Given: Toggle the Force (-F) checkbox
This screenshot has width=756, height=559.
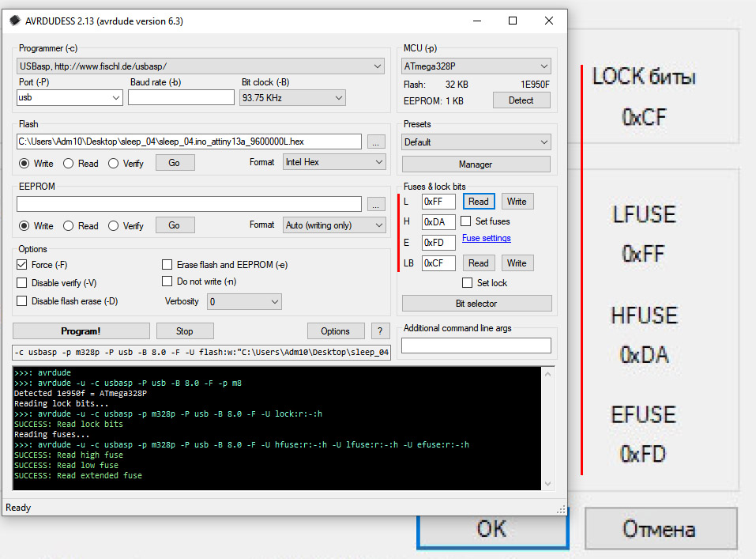Looking at the screenshot, I should [22, 265].
